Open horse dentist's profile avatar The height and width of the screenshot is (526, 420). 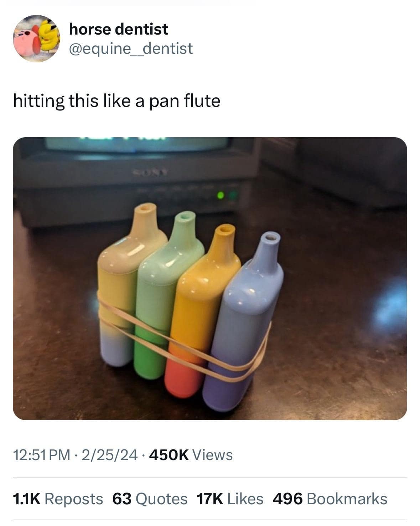[x=37, y=38]
